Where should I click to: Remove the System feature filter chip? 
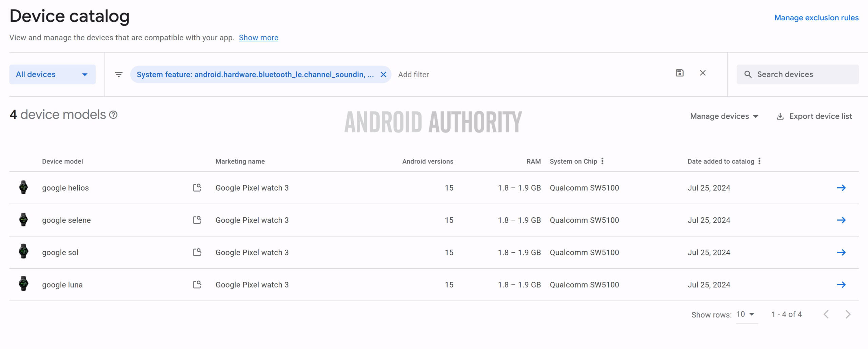tap(383, 74)
